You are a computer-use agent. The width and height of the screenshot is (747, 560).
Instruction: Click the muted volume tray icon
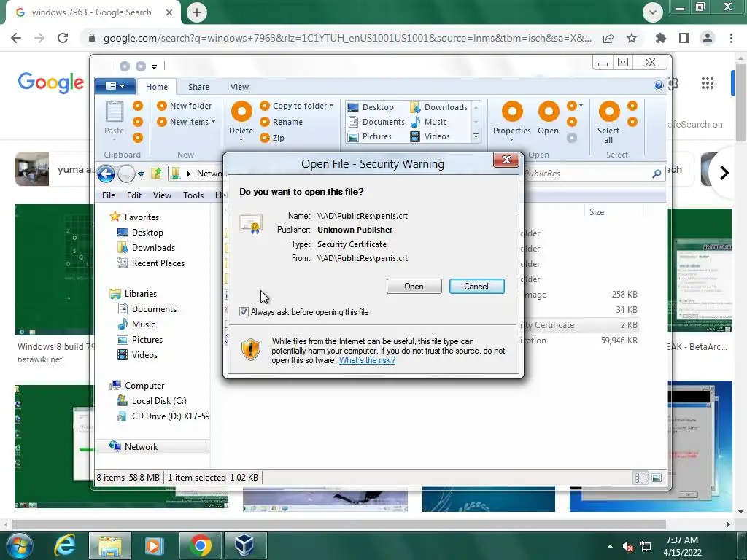pos(628,546)
